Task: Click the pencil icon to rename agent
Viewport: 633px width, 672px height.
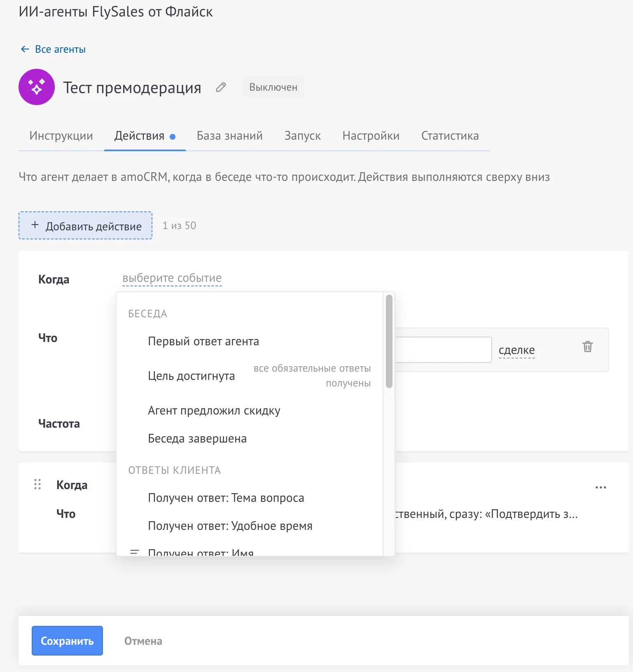Action: 221,87
